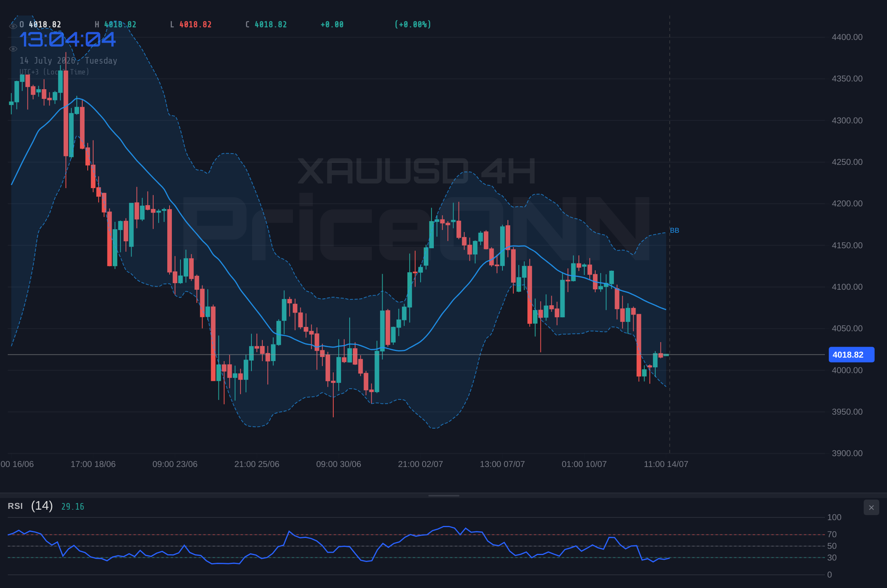Click the 09:00 23/06 time axis label
Viewport: 887px width, 588px height.
[175, 464]
